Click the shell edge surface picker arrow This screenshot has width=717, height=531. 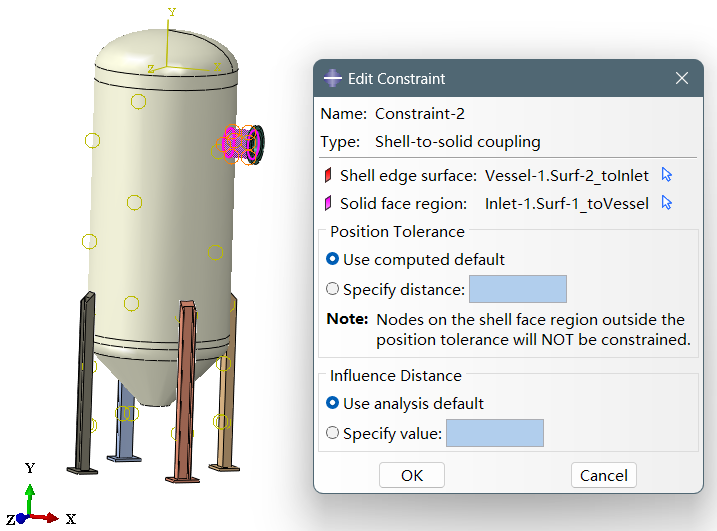tap(667, 175)
